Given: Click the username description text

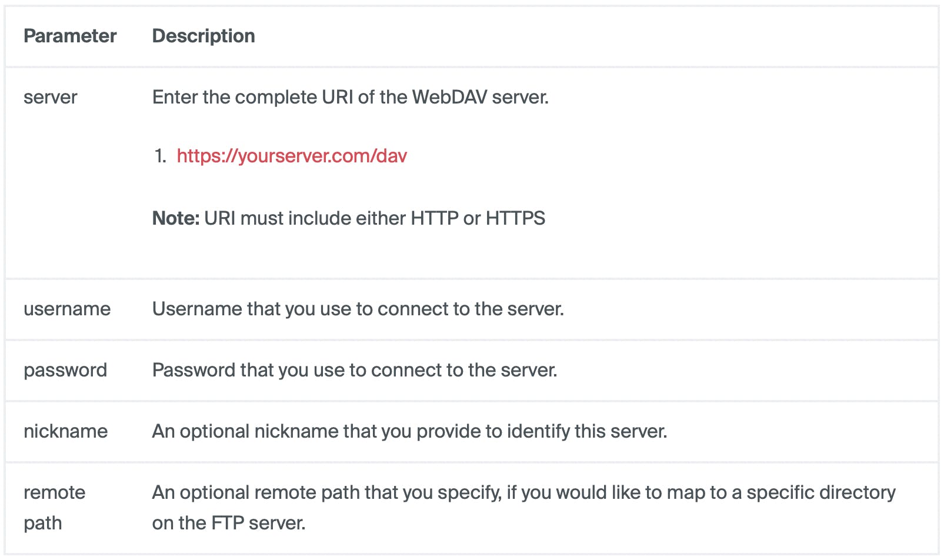Looking at the screenshot, I should pyautogui.click(x=358, y=309).
